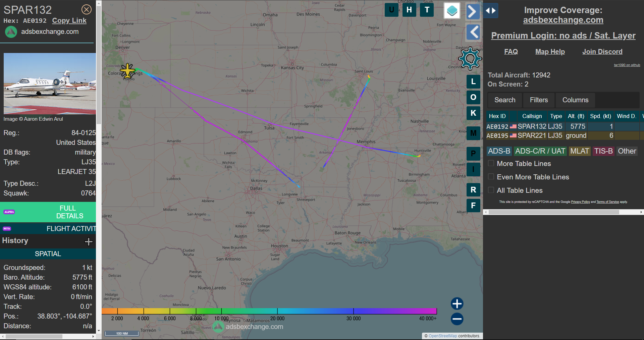Viewport: 644px width, 340px height.
Task: Open the Join Discord link
Action: point(602,52)
